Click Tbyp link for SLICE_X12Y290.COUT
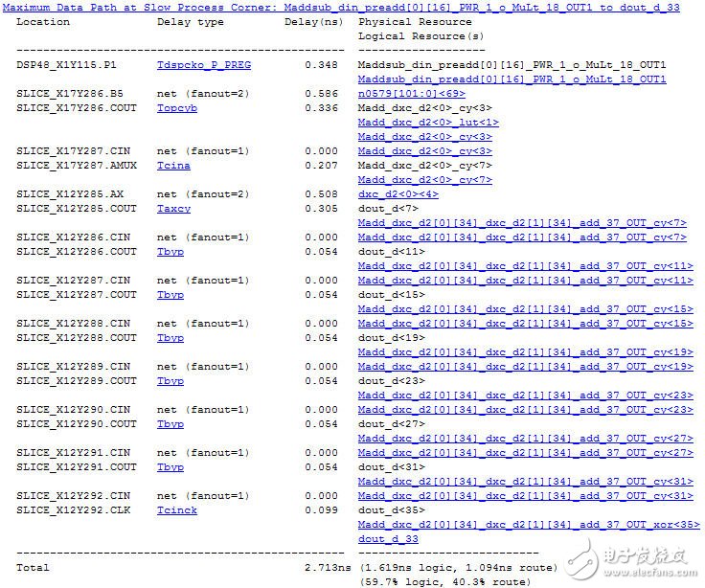The image size is (705, 588). (x=171, y=424)
